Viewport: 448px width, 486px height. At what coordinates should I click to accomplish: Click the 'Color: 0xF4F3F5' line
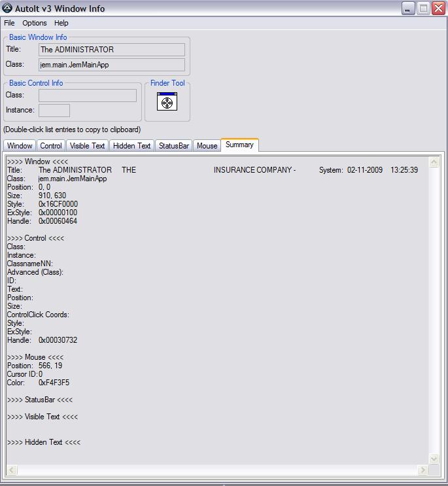(x=39, y=383)
